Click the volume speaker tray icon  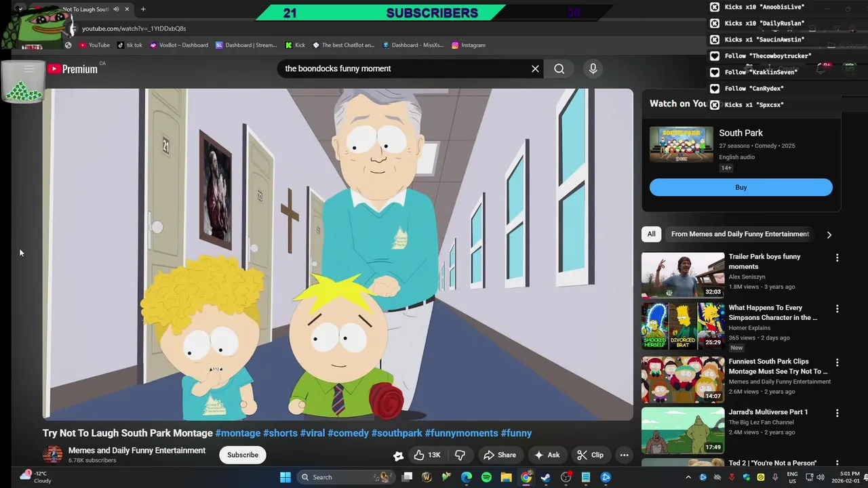pos(821,477)
